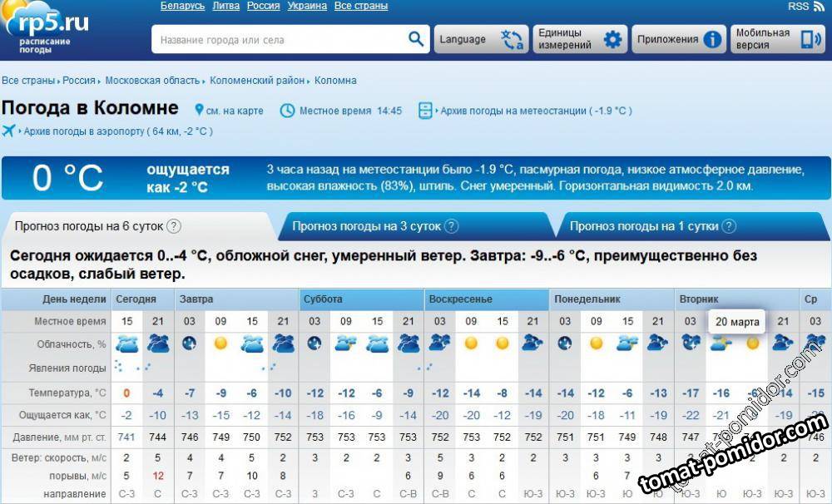Go to Московская область breadcrumb

152,81
